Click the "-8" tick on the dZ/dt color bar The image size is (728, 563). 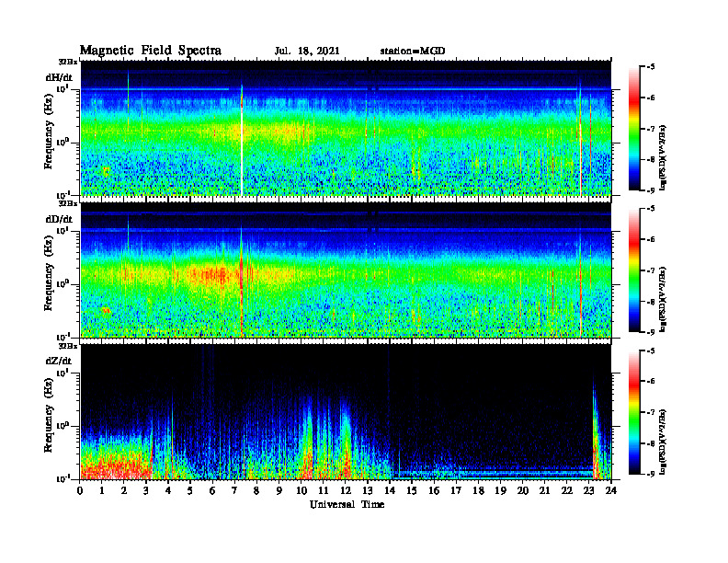click(x=651, y=443)
